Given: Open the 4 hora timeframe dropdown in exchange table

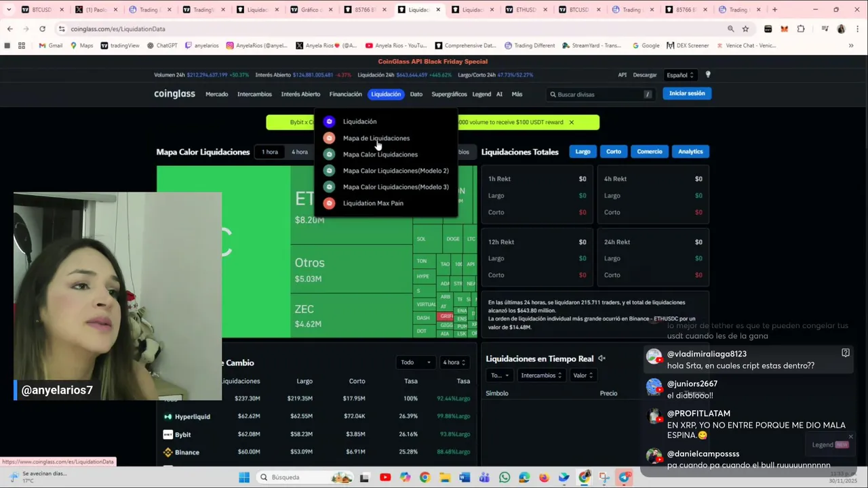Looking at the screenshot, I should point(454,362).
